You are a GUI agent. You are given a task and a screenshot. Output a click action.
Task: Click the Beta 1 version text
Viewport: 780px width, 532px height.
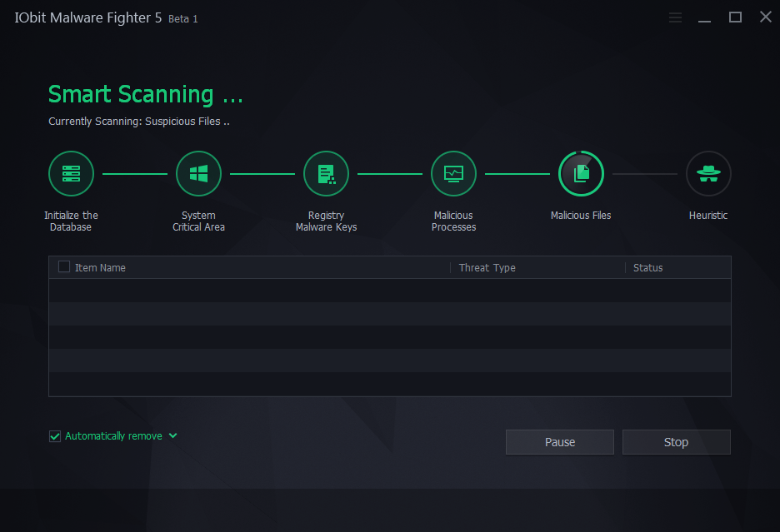(x=183, y=19)
